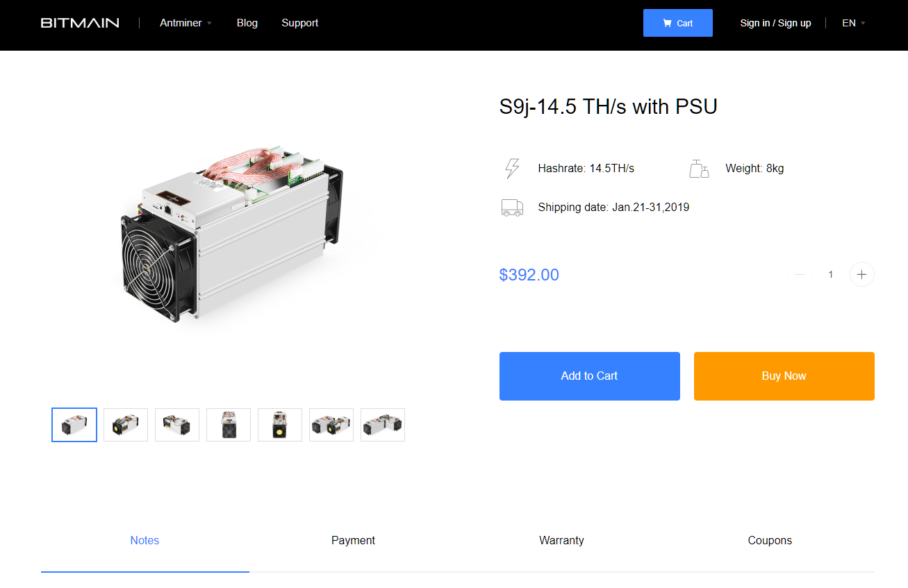Expand the Antminer dropdown menu

pos(185,23)
